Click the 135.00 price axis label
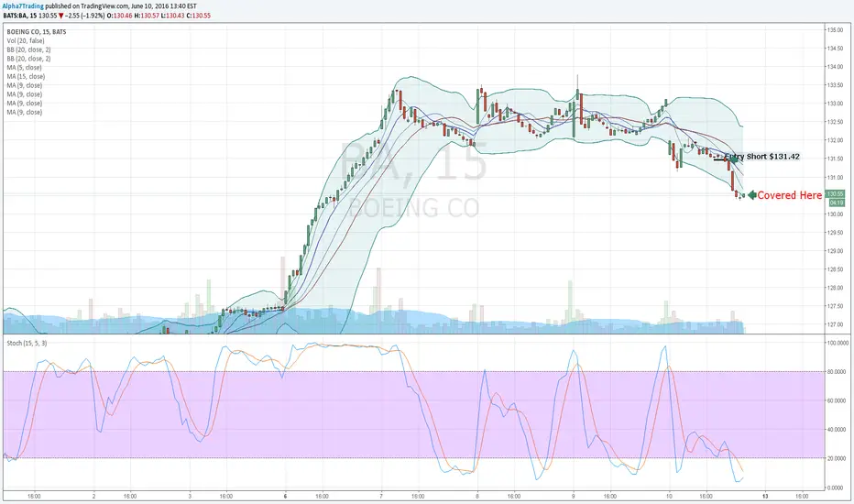 click(836, 30)
